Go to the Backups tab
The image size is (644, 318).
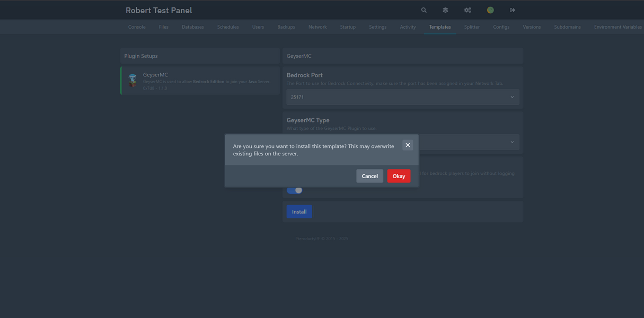tap(286, 26)
